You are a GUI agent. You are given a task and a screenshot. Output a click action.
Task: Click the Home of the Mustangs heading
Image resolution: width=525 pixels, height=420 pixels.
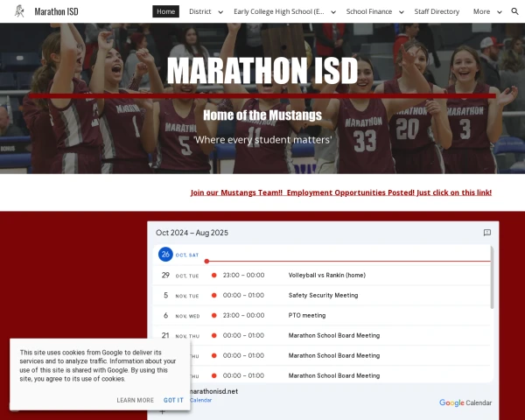pyautogui.click(x=262, y=115)
